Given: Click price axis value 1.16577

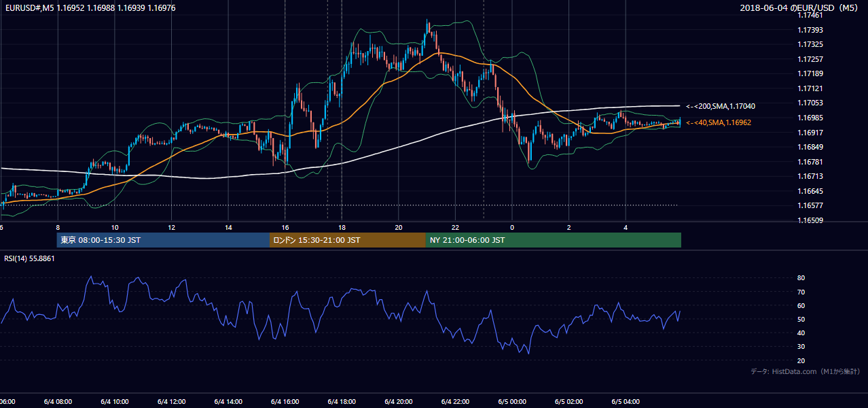Looking at the screenshot, I should click(x=810, y=205).
